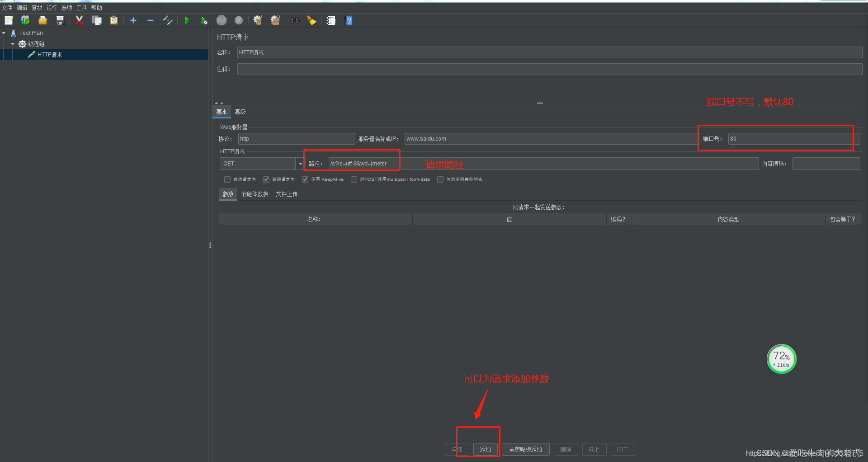This screenshot has height=462, width=868.
Task: Click the 名称 parameter column header
Action: pyautogui.click(x=316, y=219)
